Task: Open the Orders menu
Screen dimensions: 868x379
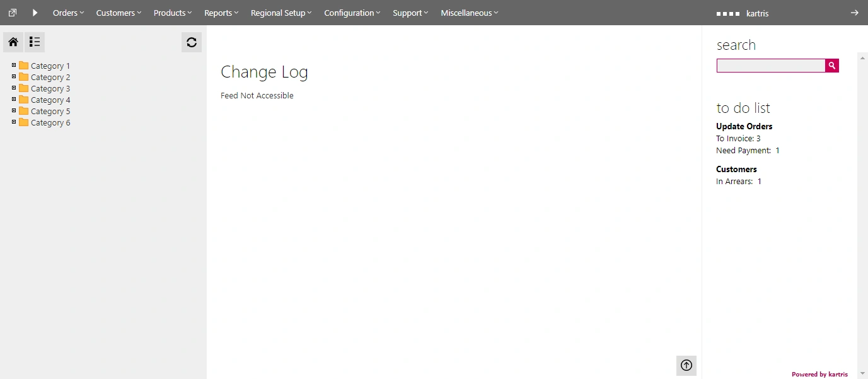Action: point(68,13)
